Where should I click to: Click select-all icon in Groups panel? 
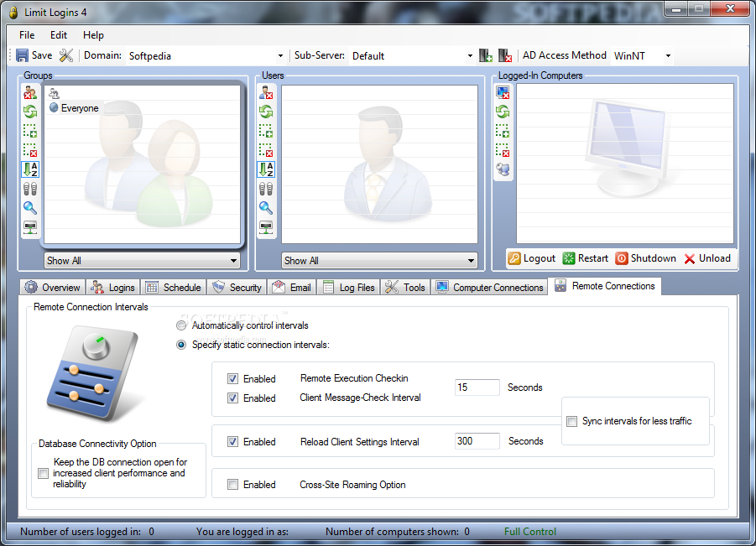click(x=30, y=131)
